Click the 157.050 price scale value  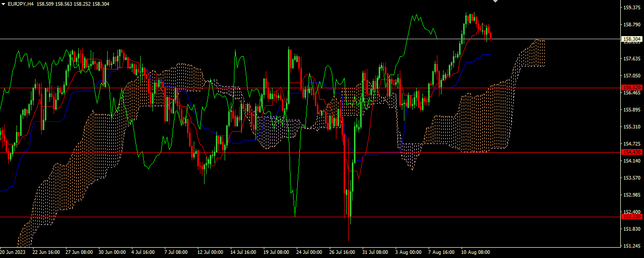pos(632,75)
